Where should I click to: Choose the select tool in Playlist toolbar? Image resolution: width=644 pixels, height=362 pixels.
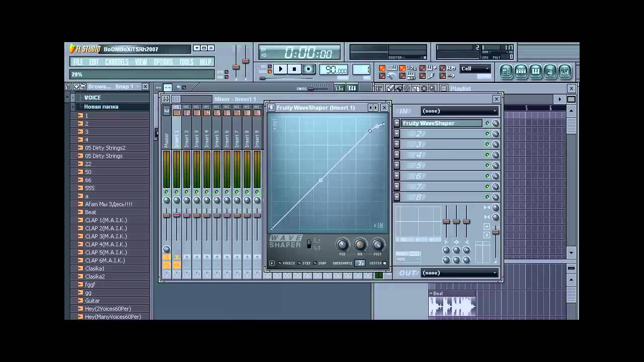tap(424, 88)
